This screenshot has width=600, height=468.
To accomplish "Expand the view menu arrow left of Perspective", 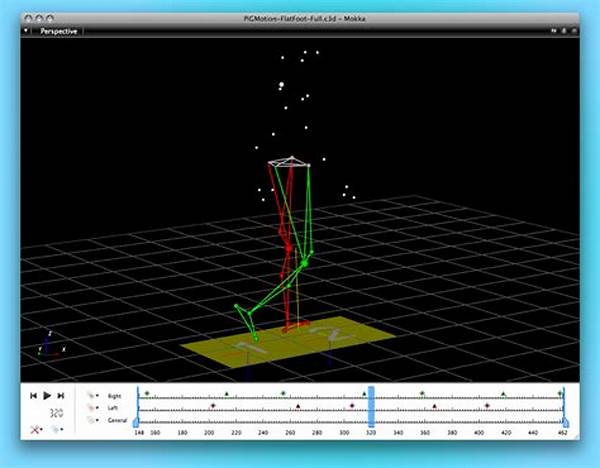I will (26, 31).
